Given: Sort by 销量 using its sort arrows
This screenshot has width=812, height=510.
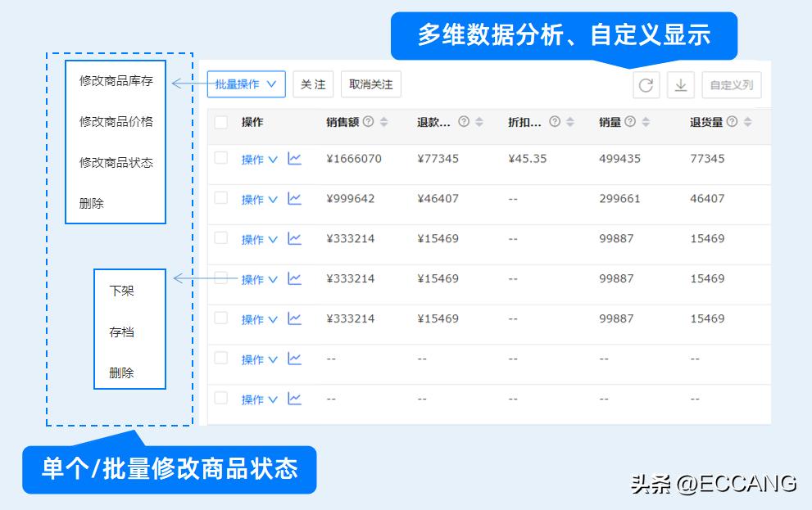Looking at the screenshot, I should pyautogui.click(x=646, y=121).
